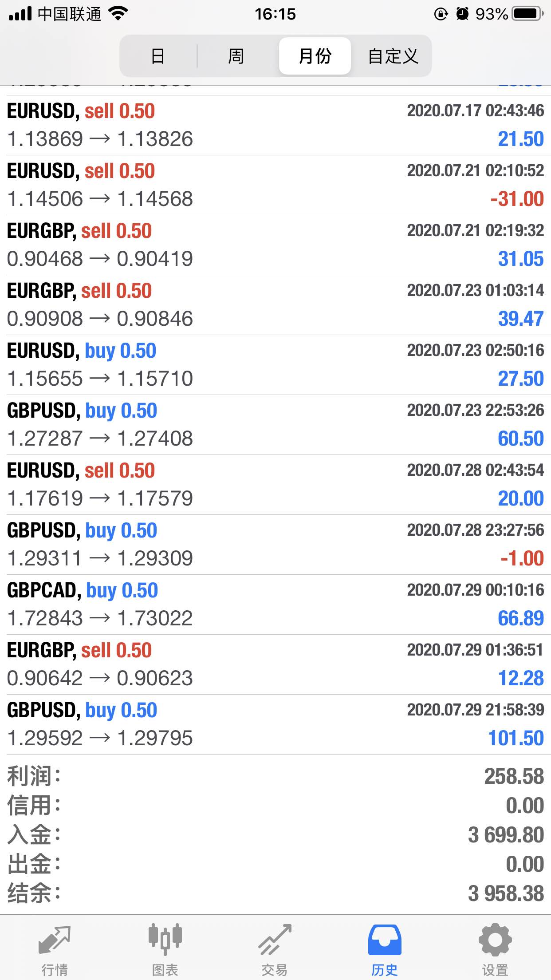The width and height of the screenshot is (551, 980).
Task: Open the GBPUSD trade with 101.50 profit
Action: 275,724
